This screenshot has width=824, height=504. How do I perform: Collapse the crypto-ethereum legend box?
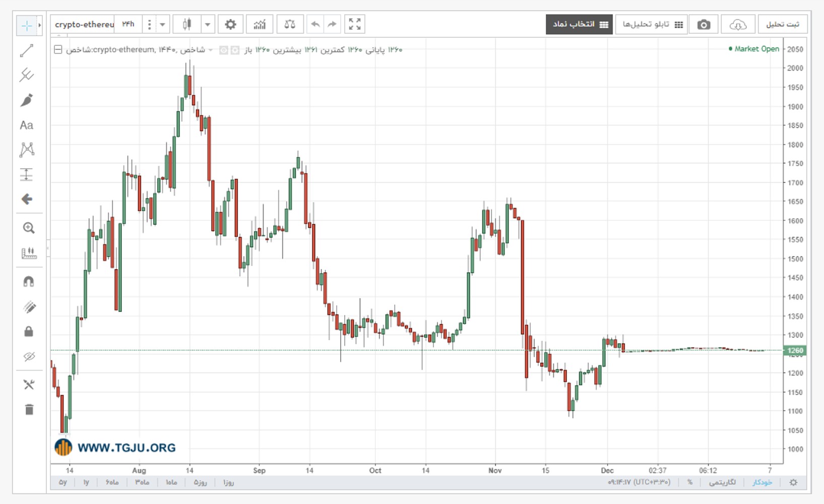point(58,49)
